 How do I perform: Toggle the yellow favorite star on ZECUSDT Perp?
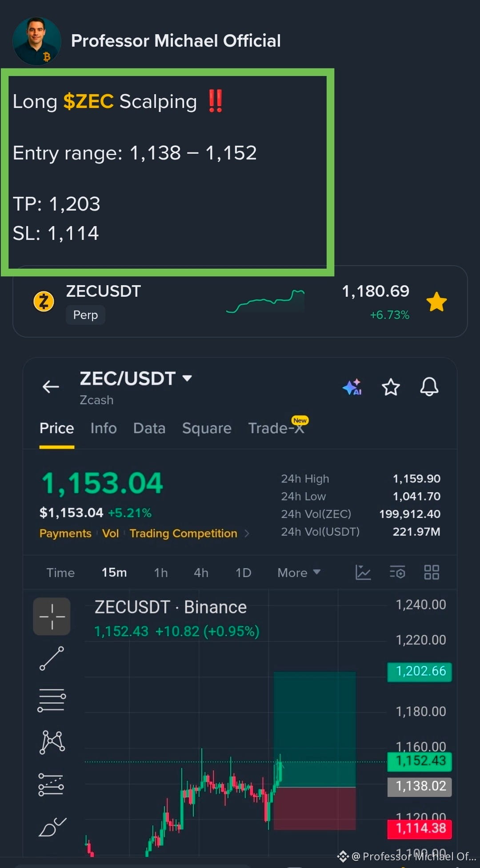(436, 302)
